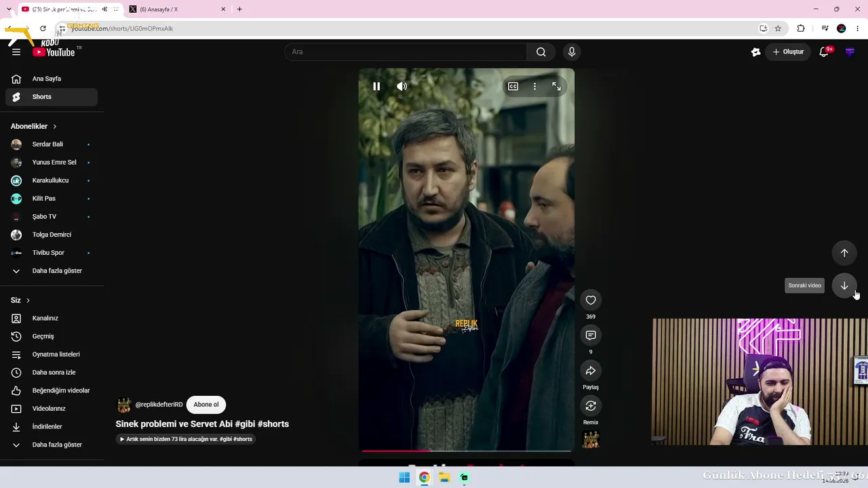
Task: Expand the Abonelikler section
Action: [x=34, y=126]
